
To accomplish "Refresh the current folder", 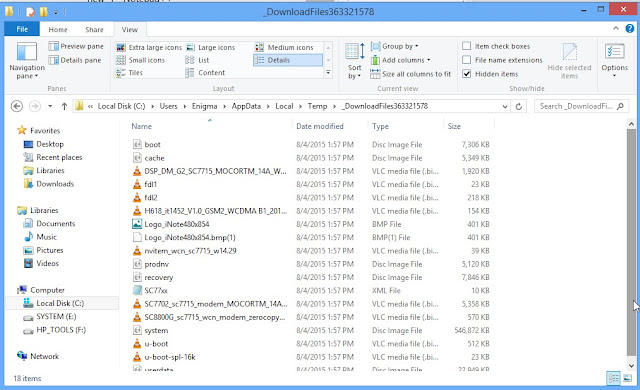I will point(519,106).
